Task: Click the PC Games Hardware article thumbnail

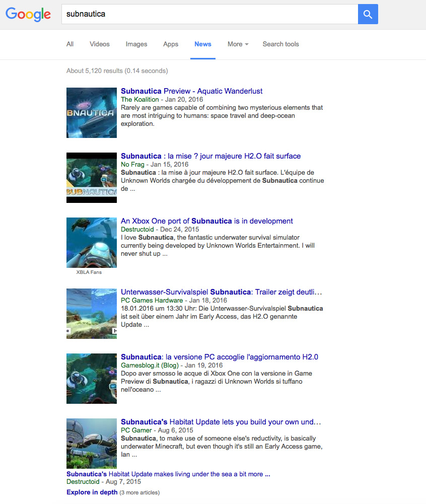Action: point(92,314)
